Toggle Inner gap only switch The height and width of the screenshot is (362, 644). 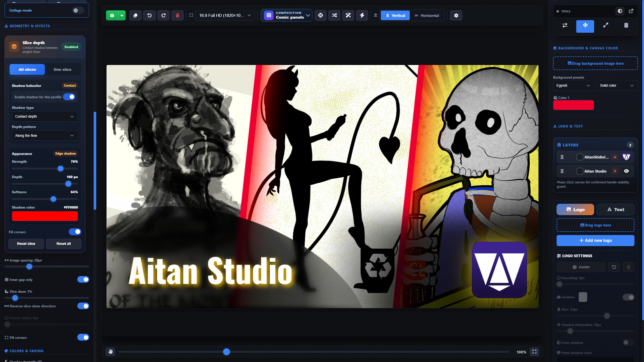(x=83, y=280)
